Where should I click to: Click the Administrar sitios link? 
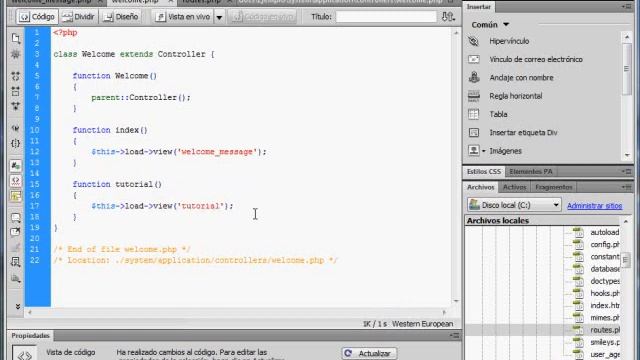(594, 206)
